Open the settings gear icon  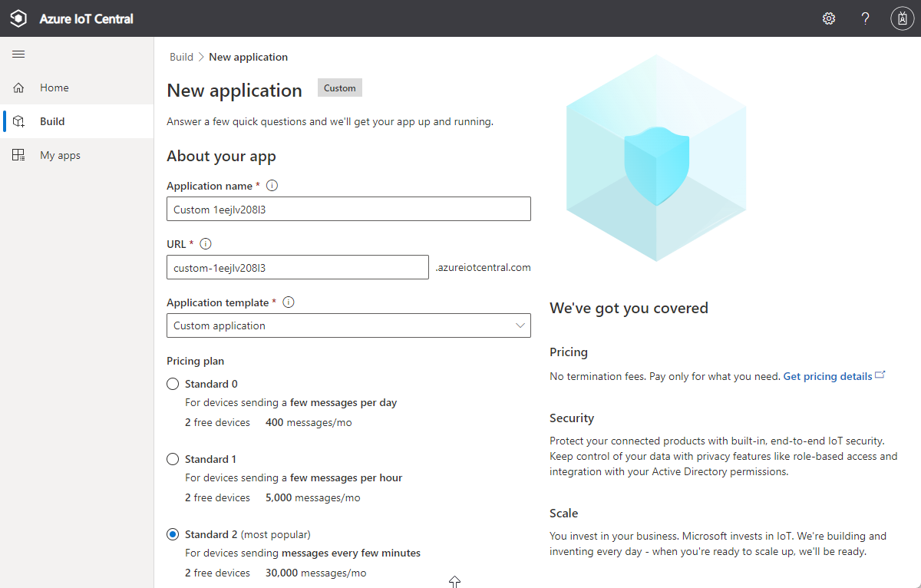[x=829, y=18]
